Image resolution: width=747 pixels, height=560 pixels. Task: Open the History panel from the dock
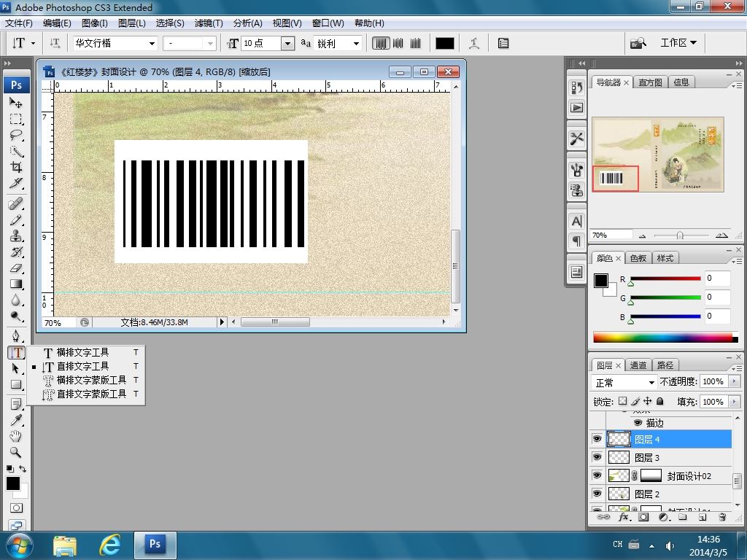click(x=576, y=87)
